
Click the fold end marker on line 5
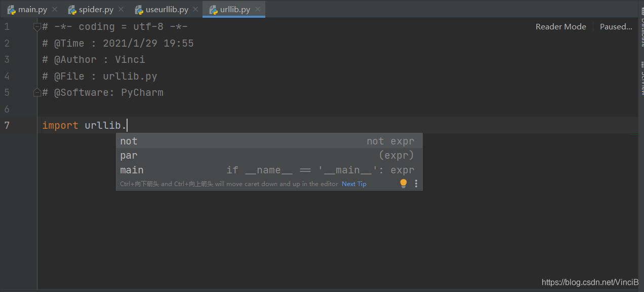coord(37,93)
